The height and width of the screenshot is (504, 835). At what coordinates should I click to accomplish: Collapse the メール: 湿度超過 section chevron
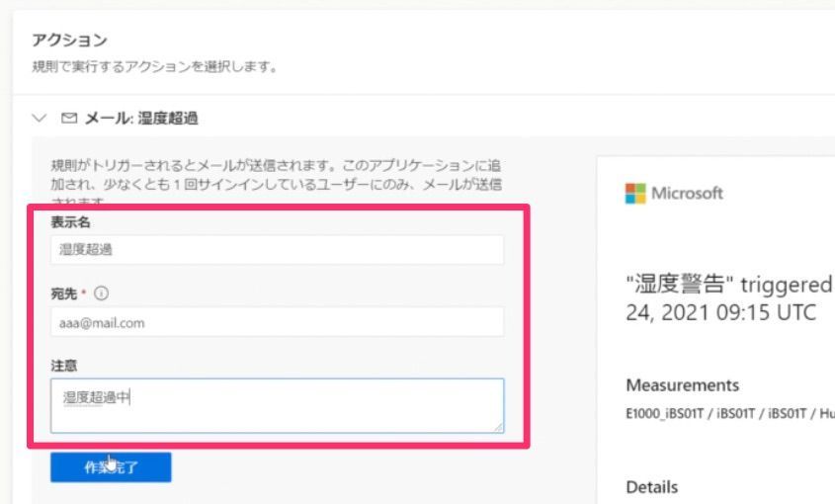point(40,119)
